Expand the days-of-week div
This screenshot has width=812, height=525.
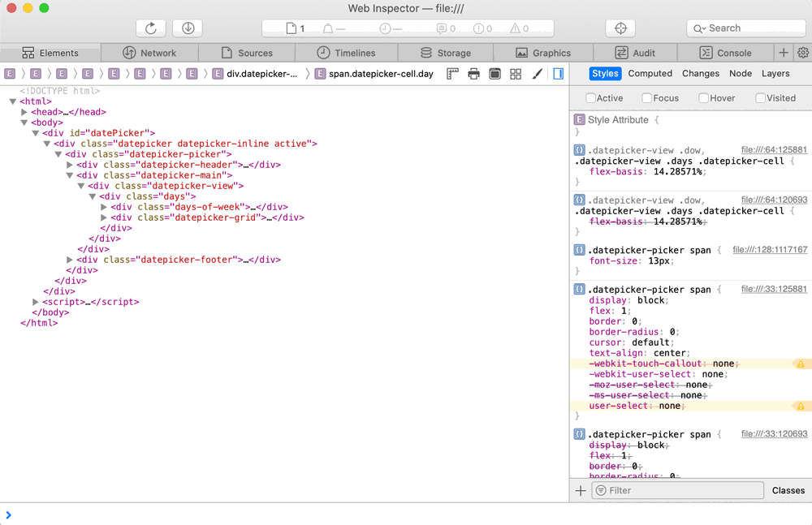coord(104,207)
